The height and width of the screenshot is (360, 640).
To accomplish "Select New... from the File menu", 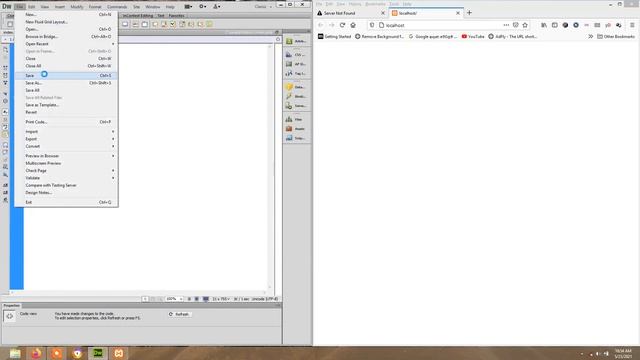I will 67,14.
